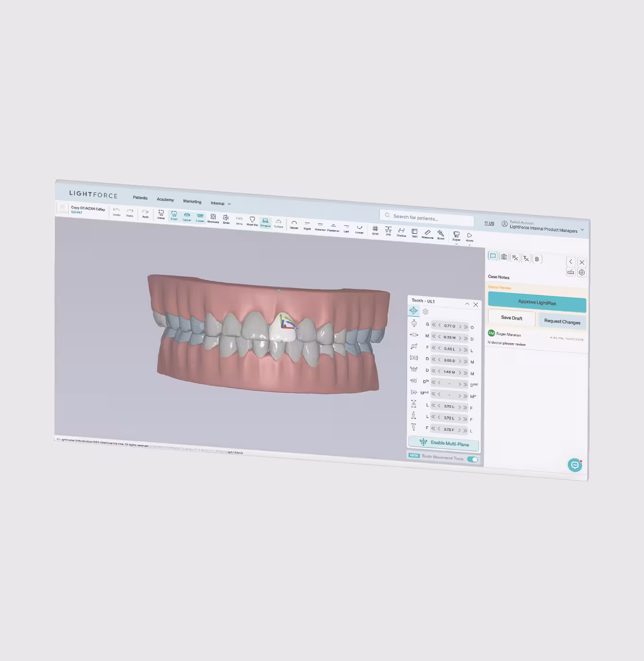Select the Measure tool

[427, 234]
